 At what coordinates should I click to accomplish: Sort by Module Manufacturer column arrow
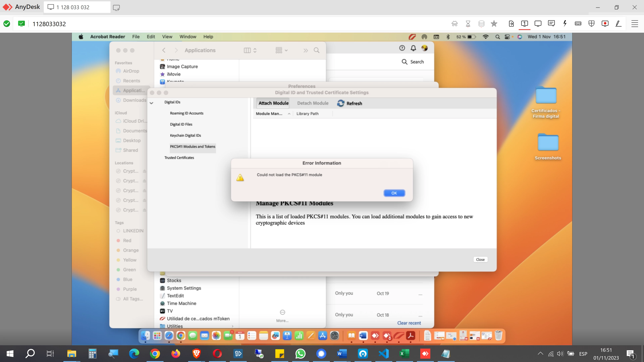[289, 114]
